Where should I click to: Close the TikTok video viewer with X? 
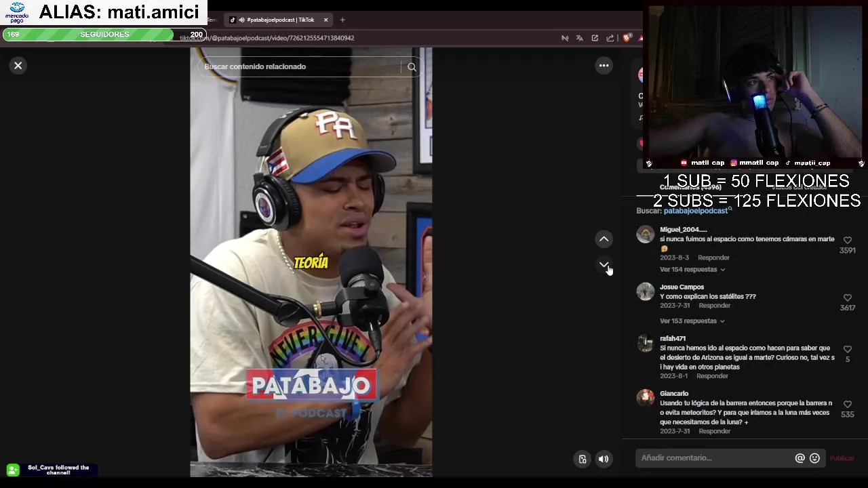(18, 66)
